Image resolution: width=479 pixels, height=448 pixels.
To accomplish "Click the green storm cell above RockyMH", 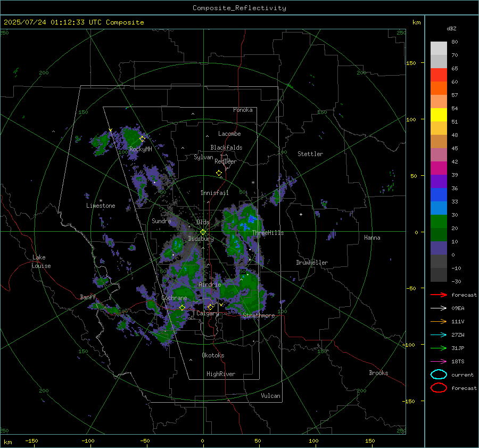I will click(132, 137).
